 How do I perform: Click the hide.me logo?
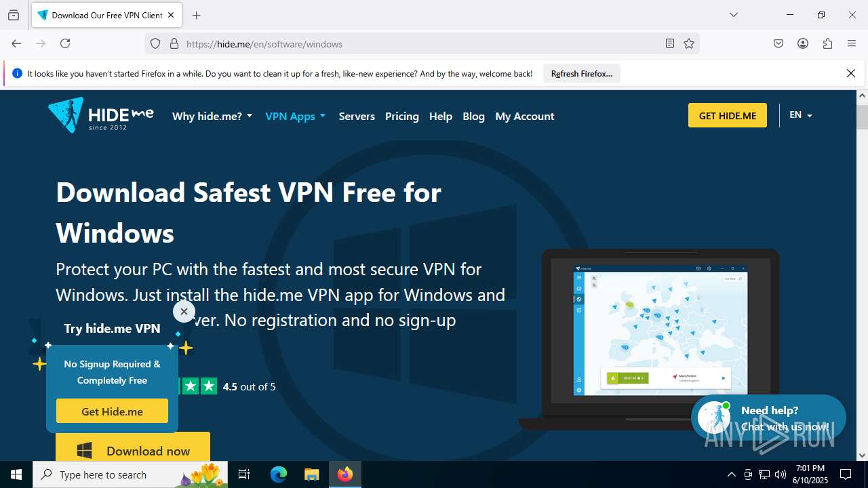coord(100,115)
